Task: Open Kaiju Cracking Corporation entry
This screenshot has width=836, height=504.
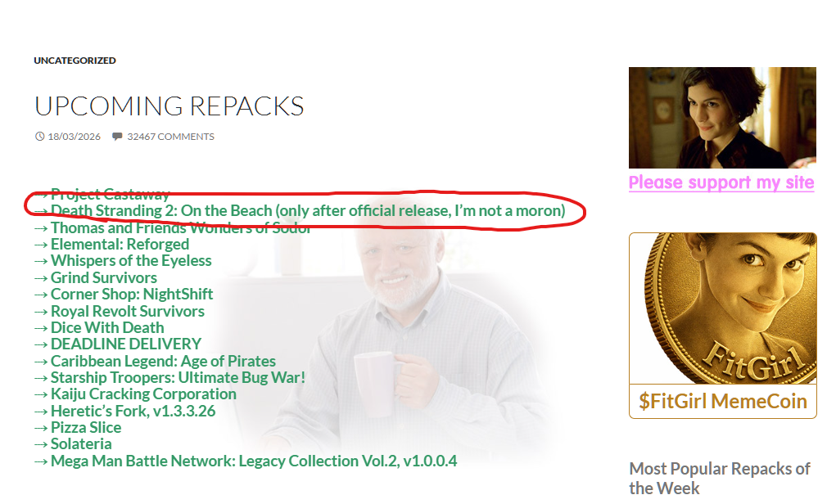Action: coord(143,394)
